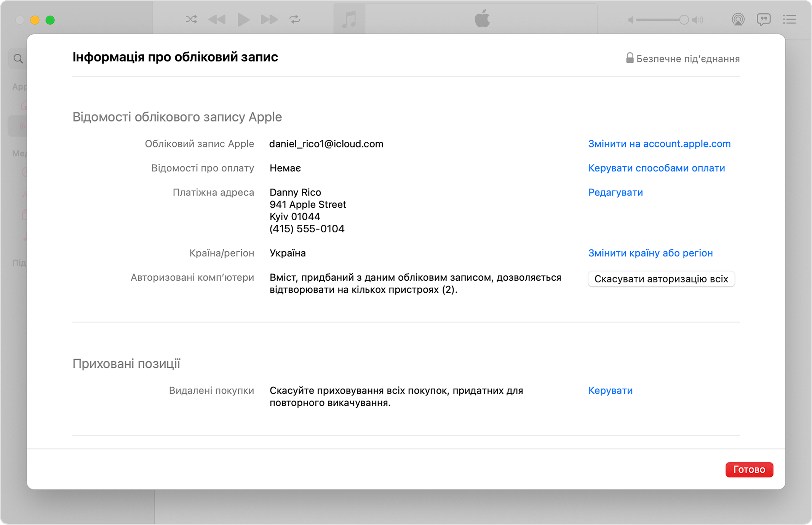Click the green full-screen window button
812x525 pixels.
50,20
